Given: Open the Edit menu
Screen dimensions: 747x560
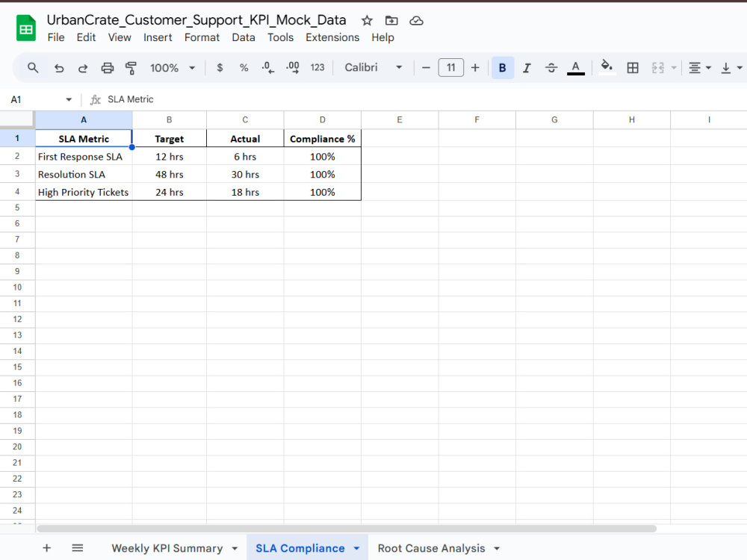Looking at the screenshot, I should 86,37.
